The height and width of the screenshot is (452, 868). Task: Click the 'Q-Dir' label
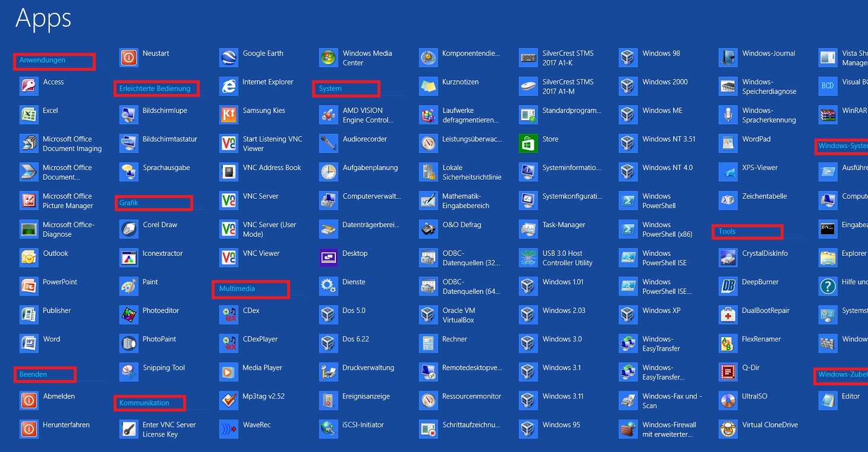pyautogui.click(x=751, y=368)
